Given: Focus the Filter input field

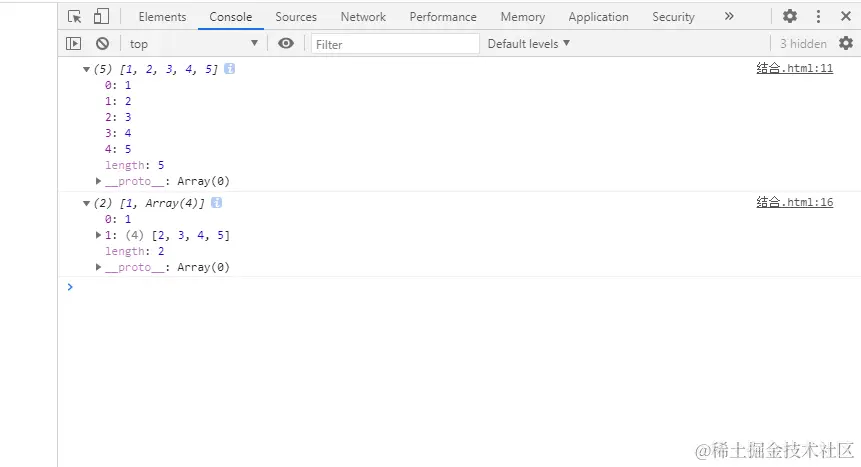Looking at the screenshot, I should [395, 44].
